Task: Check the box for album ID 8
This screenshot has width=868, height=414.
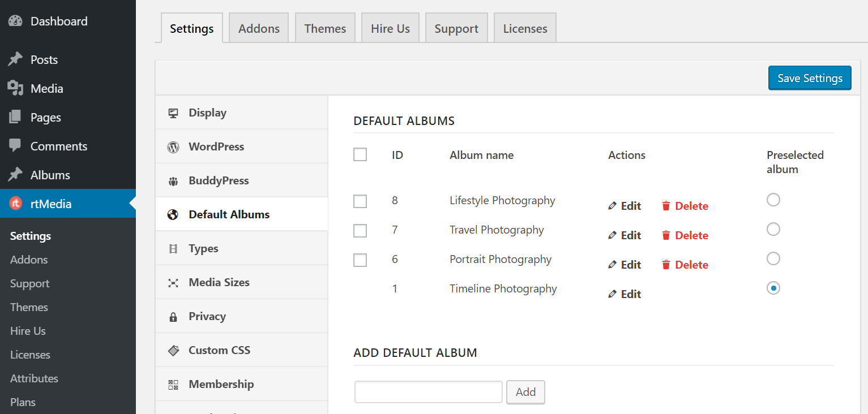Action: [360, 201]
